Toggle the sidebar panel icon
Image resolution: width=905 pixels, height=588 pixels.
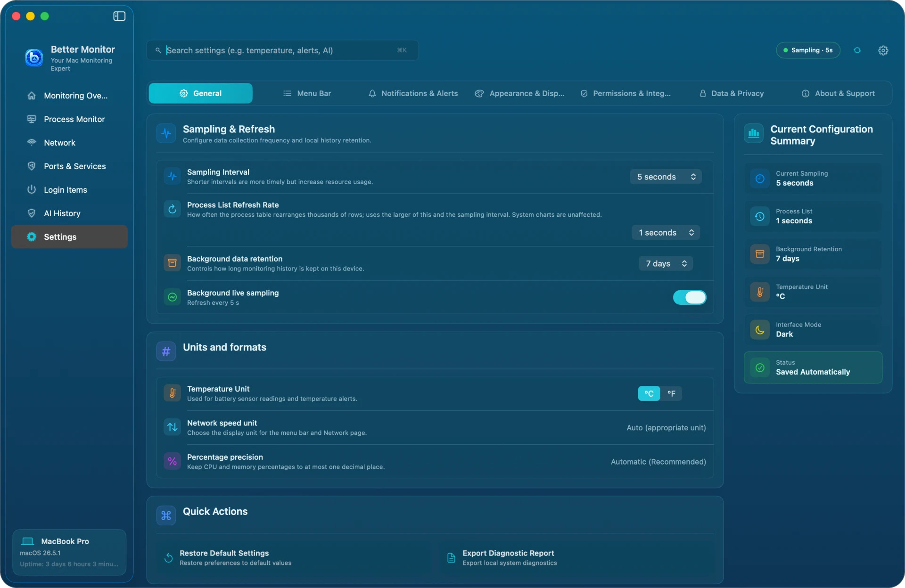pyautogui.click(x=119, y=16)
